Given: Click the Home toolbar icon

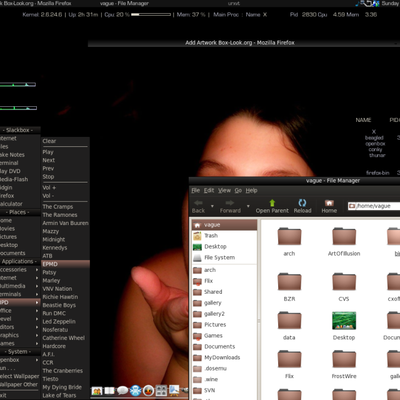Looking at the screenshot, I should pyautogui.click(x=329, y=203).
